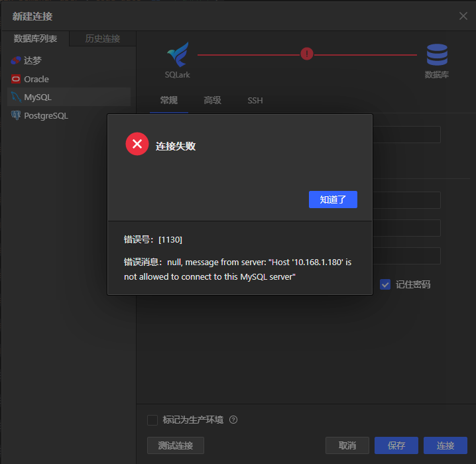Select the 数据库列表 tab
The width and height of the screenshot is (476, 464).
pyautogui.click(x=35, y=38)
